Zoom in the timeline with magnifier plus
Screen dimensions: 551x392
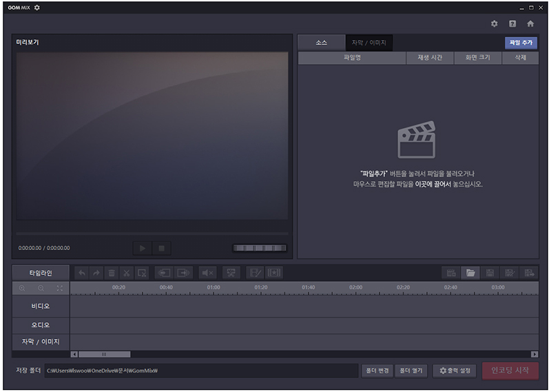(x=22, y=288)
